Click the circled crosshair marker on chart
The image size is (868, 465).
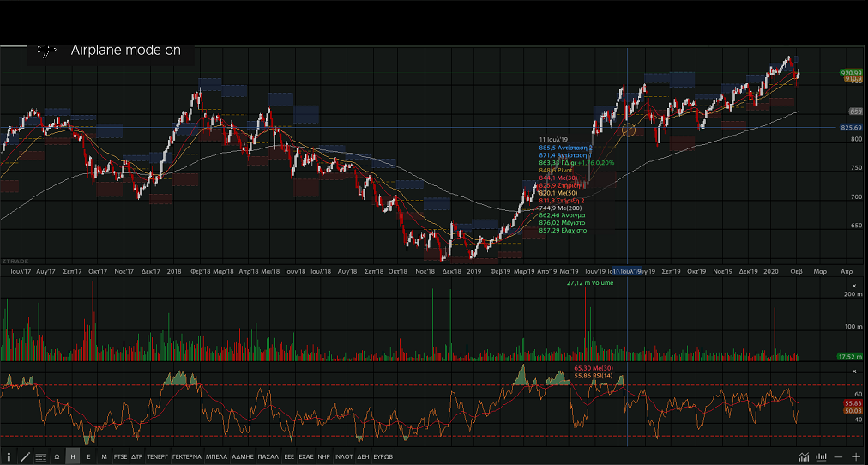click(629, 130)
